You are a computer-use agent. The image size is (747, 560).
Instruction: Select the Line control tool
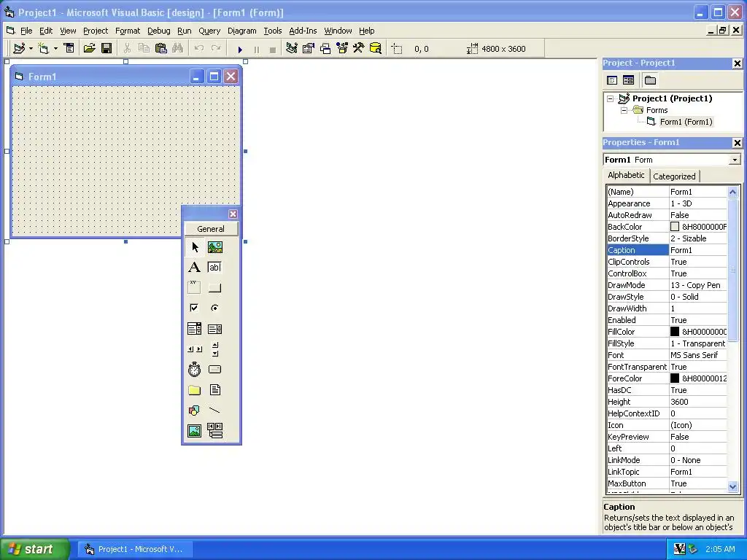pos(215,411)
